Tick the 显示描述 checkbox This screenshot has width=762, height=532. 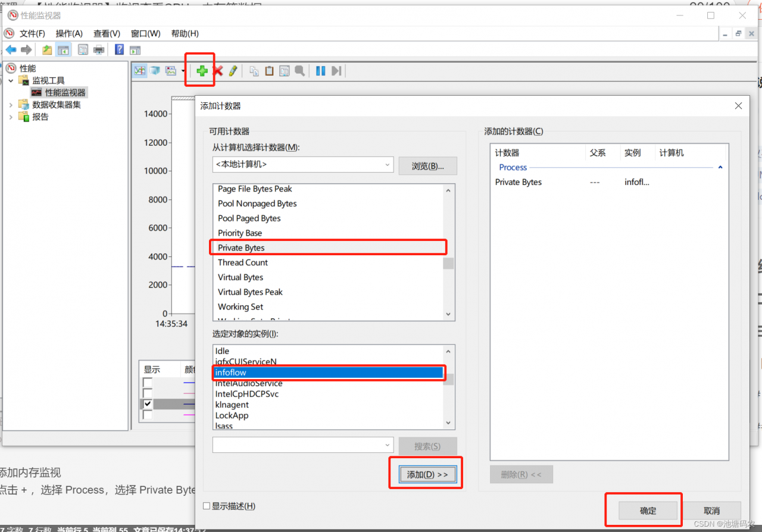[207, 506]
